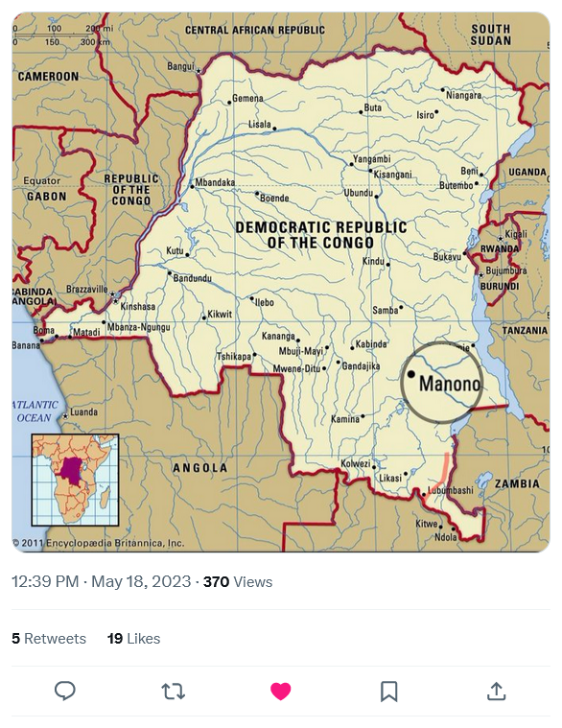Image resolution: width=562 pixels, height=728 pixels.
Task: Click the Encyclopaedia Britannica copyright text
Action: 99,543
